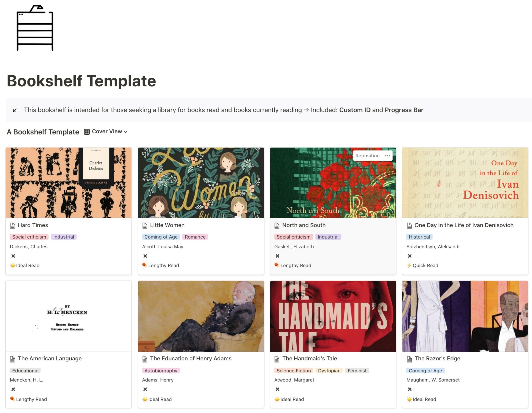
Task: Click the page icon beside Little Women
Action: tap(145, 226)
